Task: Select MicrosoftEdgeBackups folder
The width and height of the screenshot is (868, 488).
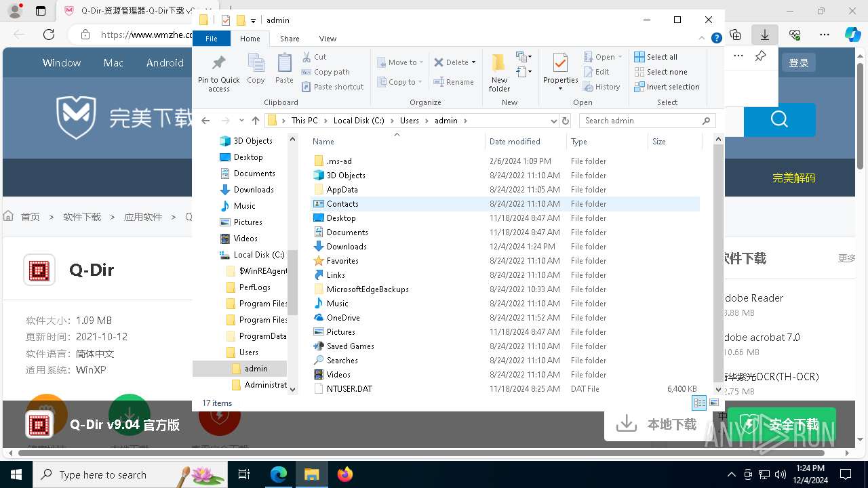Action: [368, 289]
